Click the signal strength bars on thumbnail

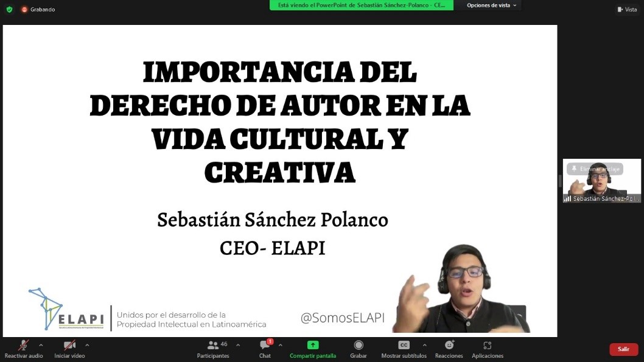pos(567,199)
